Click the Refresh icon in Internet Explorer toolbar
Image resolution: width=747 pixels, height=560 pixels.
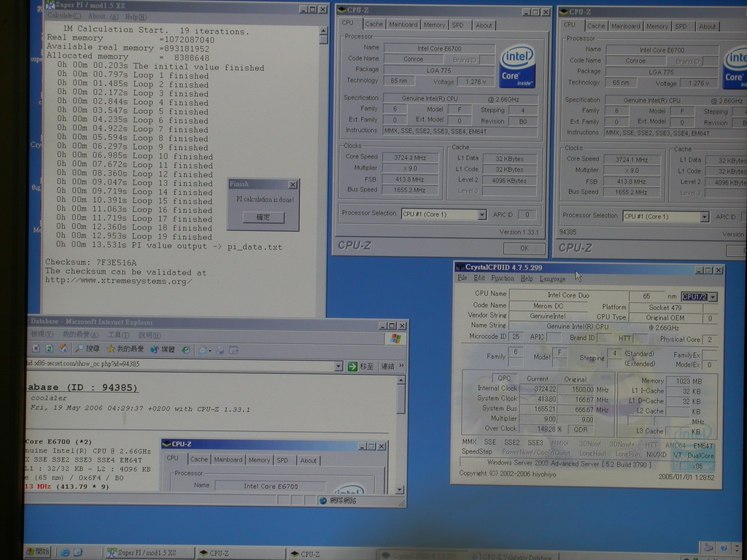point(49,349)
